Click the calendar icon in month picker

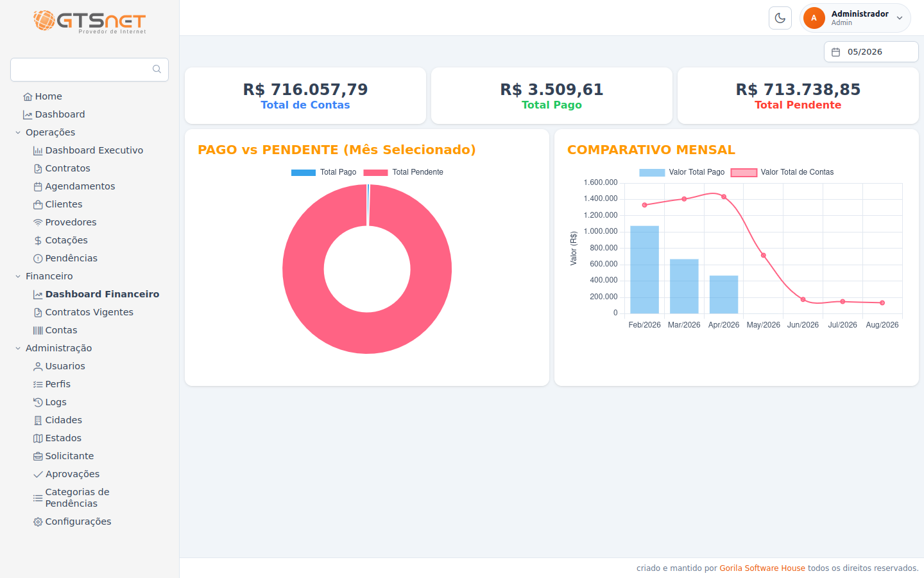pyautogui.click(x=836, y=52)
